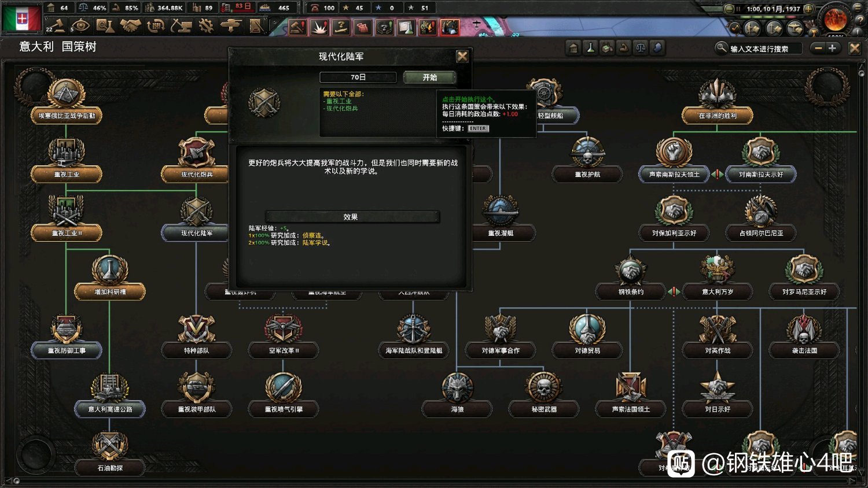Toggle the balance scales focus filter

(641, 48)
